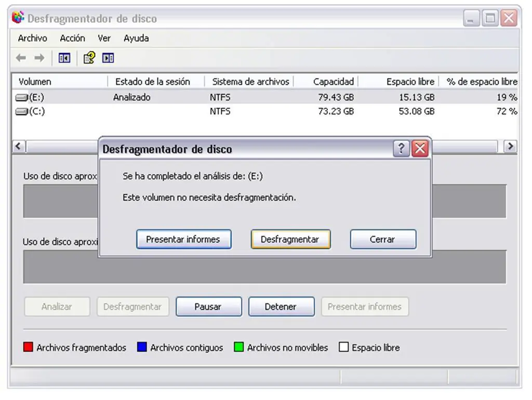Image resolution: width=532 pixels, height=400 pixels.
Task: Open the Archivo menu
Action: (33, 38)
